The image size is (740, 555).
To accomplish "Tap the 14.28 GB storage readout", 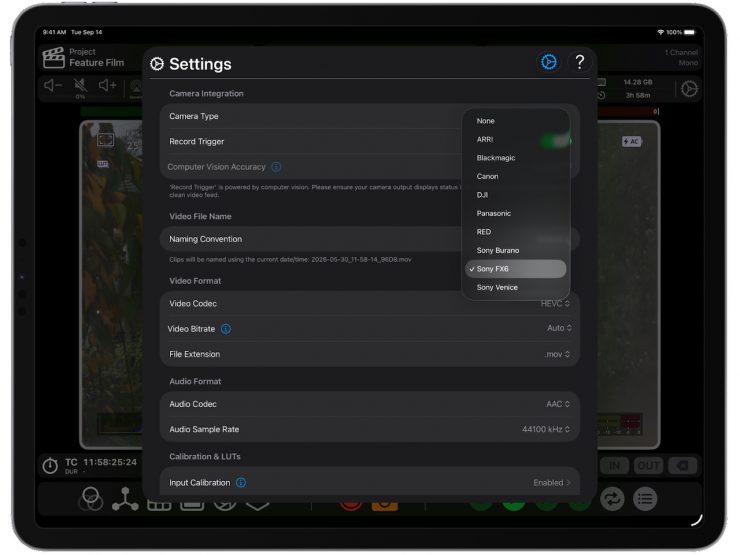I will pyautogui.click(x=638, y=82).
